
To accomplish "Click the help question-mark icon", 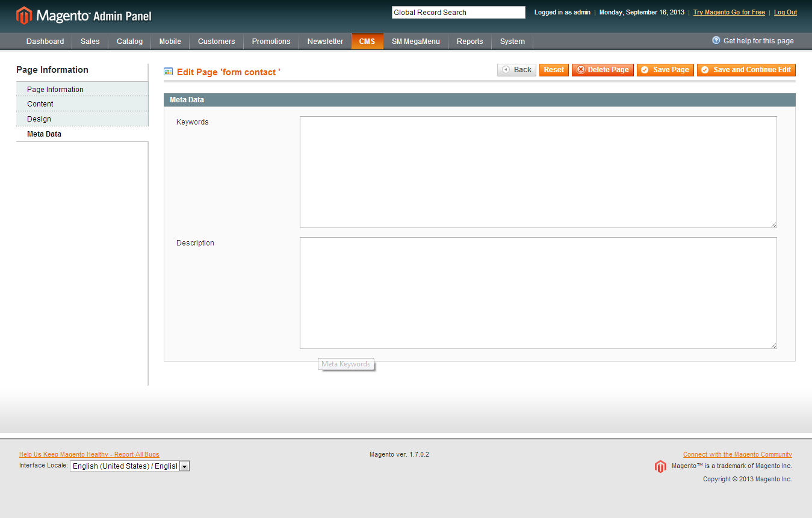I will point(716,40).
